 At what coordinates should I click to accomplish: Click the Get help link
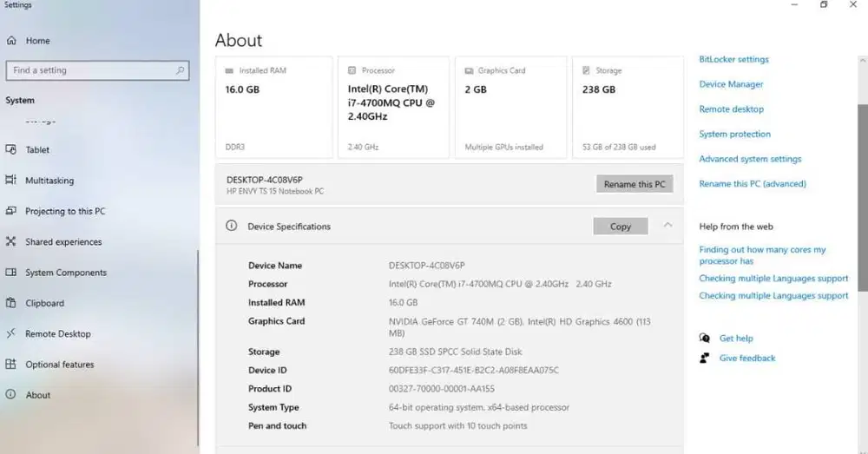[x=736, y=339]
